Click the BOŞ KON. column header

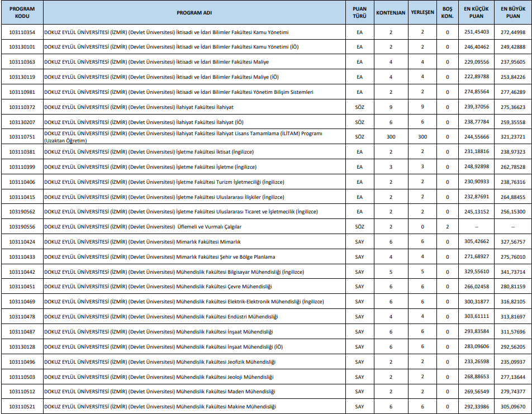coord(447,12)
